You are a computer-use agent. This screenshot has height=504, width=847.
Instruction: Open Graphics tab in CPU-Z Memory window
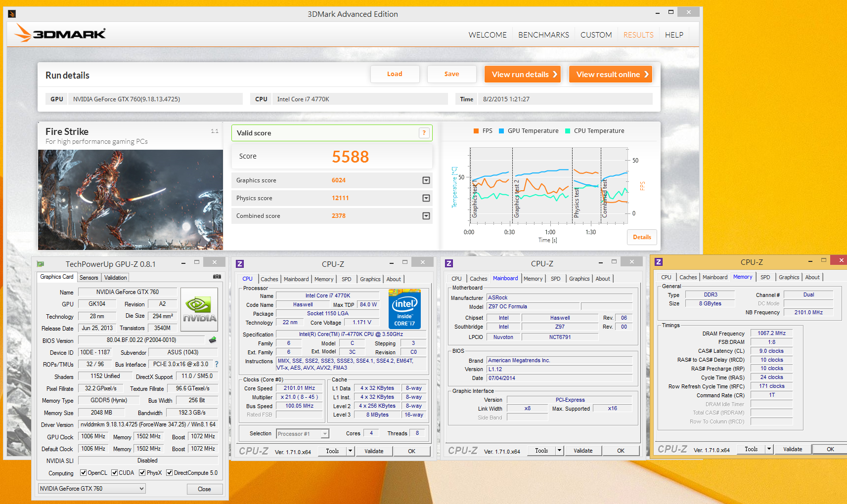point(789,277)
